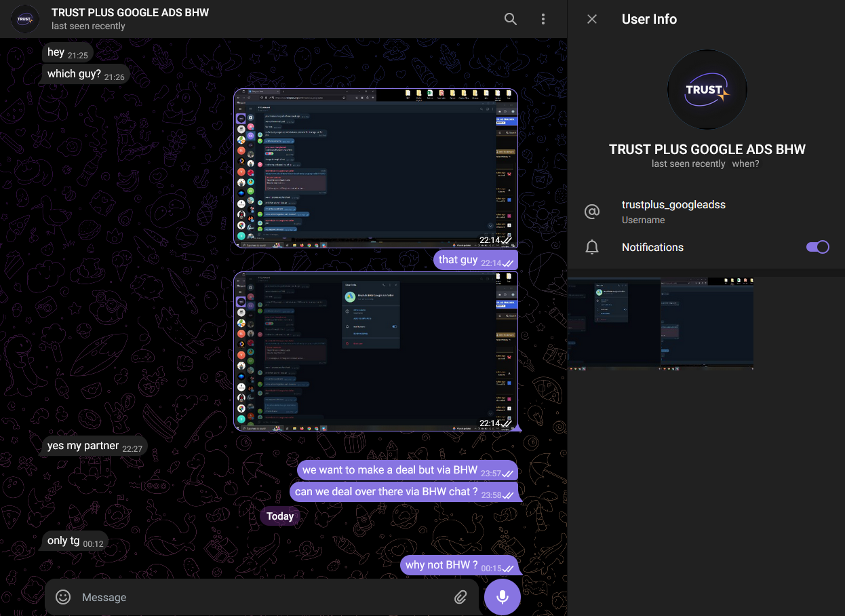Copy username trustplus_googleadss
845x616 pixels.
coord(673,205)
